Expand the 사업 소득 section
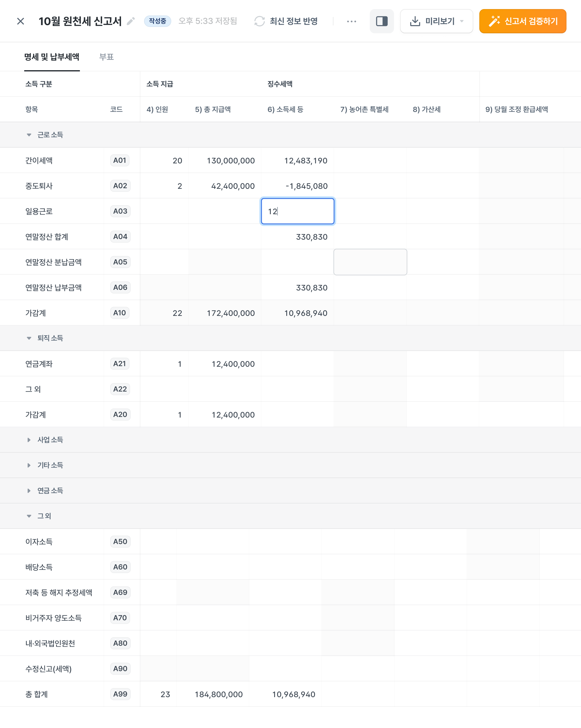581x728 pixels. pyautogui.click(x=29, y=440)
